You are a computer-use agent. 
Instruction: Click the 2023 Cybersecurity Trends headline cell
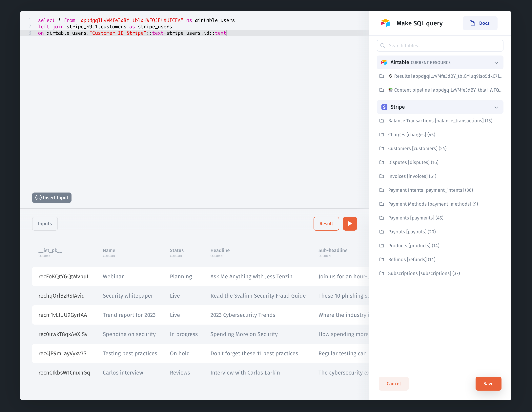243,315
